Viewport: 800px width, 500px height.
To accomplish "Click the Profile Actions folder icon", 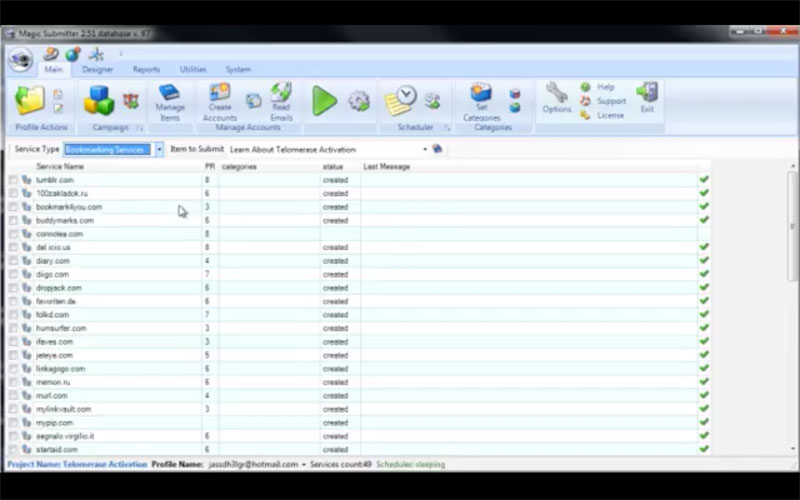I will click(x=30, y=100).
